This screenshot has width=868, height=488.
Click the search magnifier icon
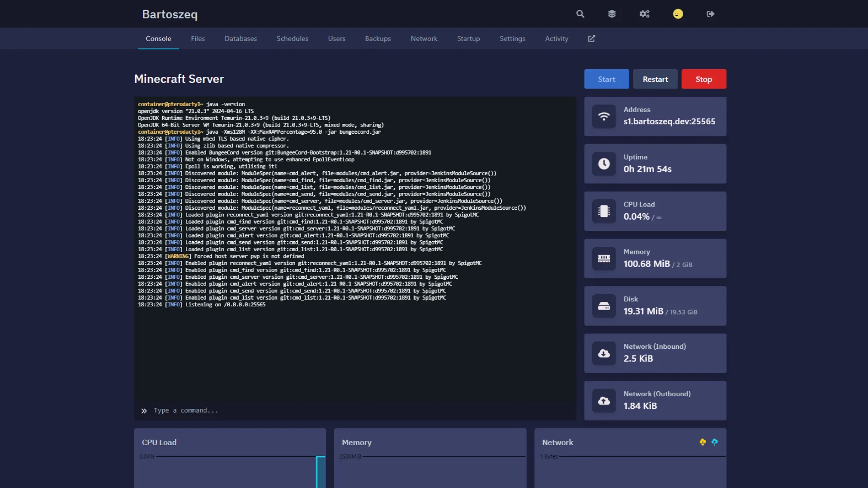pyautogui.click(x=580, y=14)
